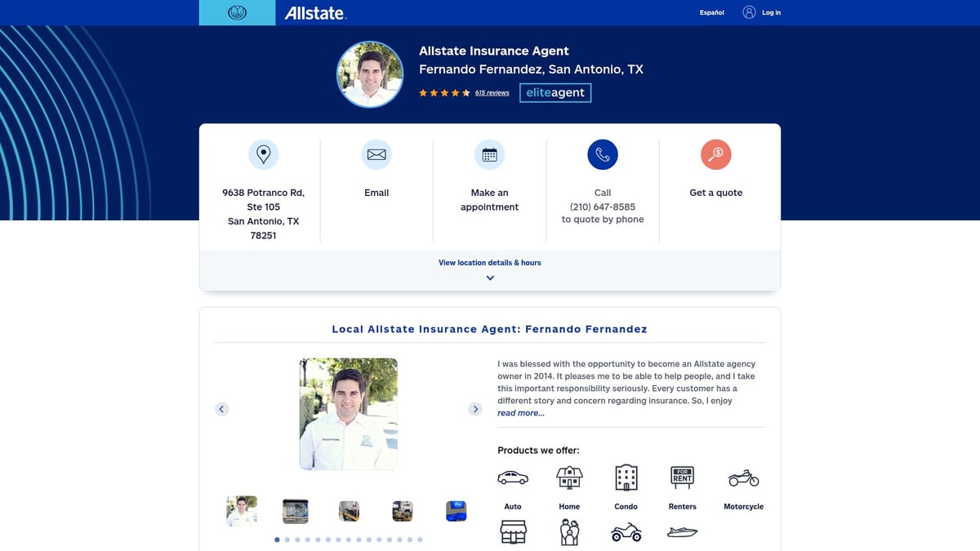
Task: Click the blue phone call icon
Action: (602, 153)
